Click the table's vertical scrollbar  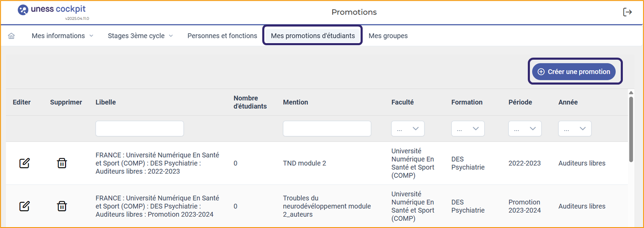[631, 129]
